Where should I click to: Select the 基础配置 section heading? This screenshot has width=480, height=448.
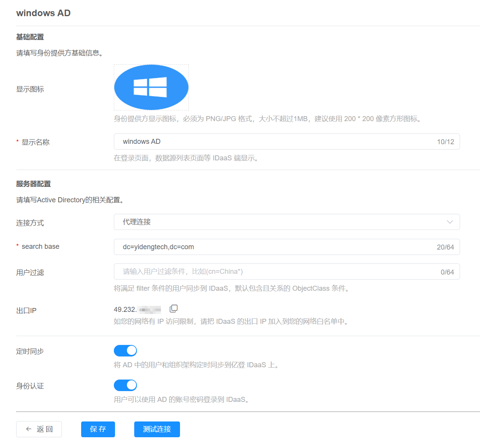30,37
